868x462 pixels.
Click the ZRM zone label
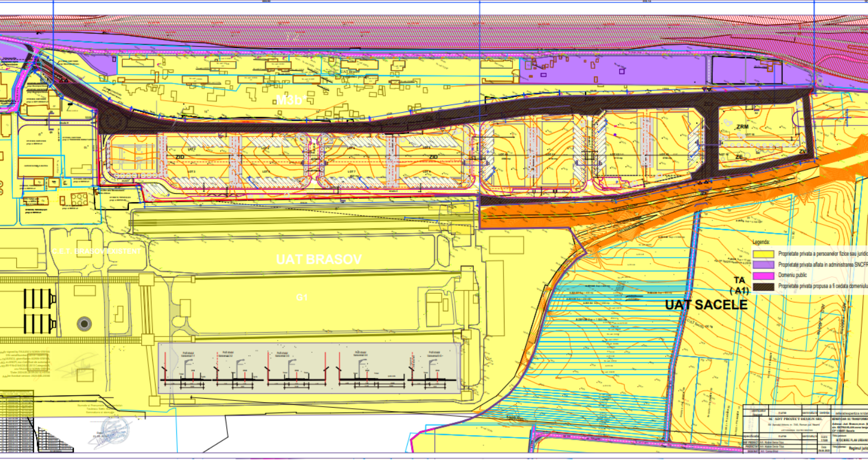(x=743, y=127)
